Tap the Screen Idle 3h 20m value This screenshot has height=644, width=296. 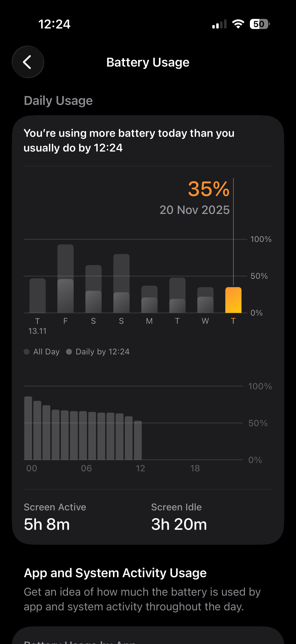pyautogui.click(x=179, y=524)
